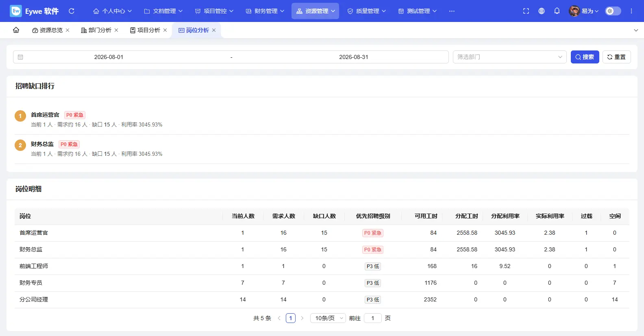This screenshot has height=336, width=644.
Task: Click the 重置 button
Action: tap(617, 57)
